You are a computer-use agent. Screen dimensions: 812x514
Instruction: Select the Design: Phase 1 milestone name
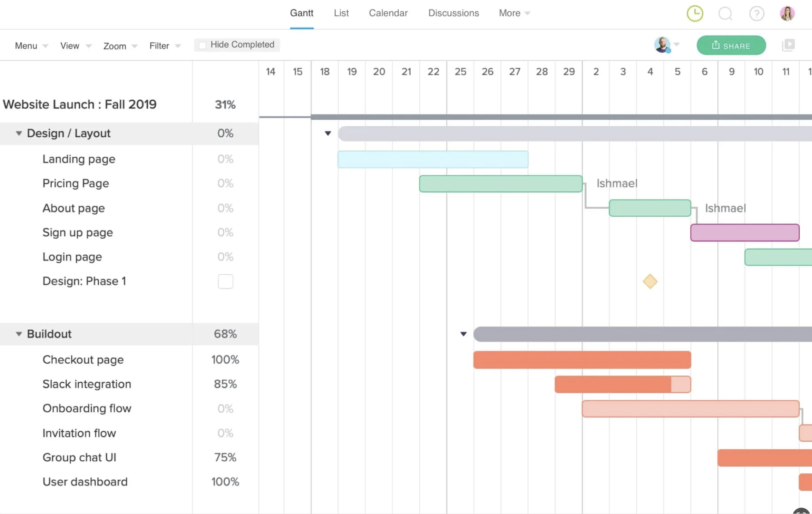[84, 281]
